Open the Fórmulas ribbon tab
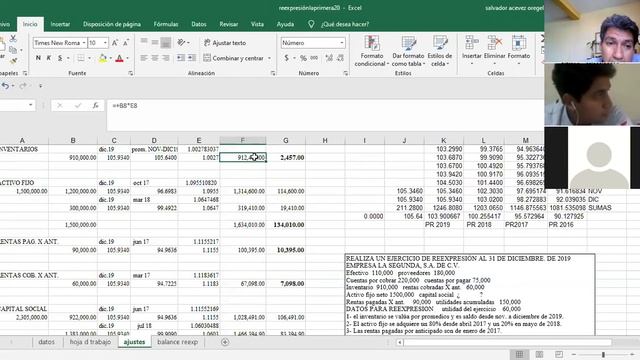 (x=166, y=24)
